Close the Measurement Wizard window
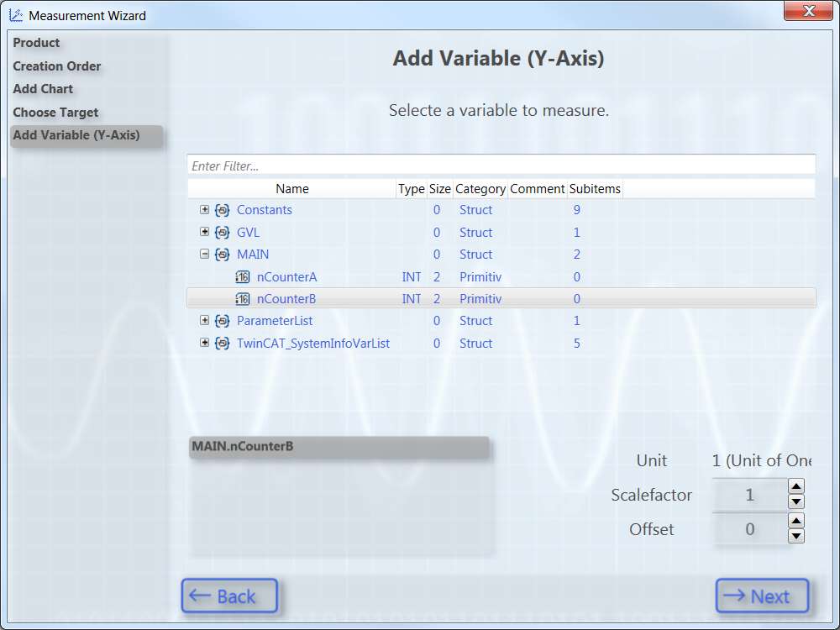The image size is (840, 630). point(809,11)
